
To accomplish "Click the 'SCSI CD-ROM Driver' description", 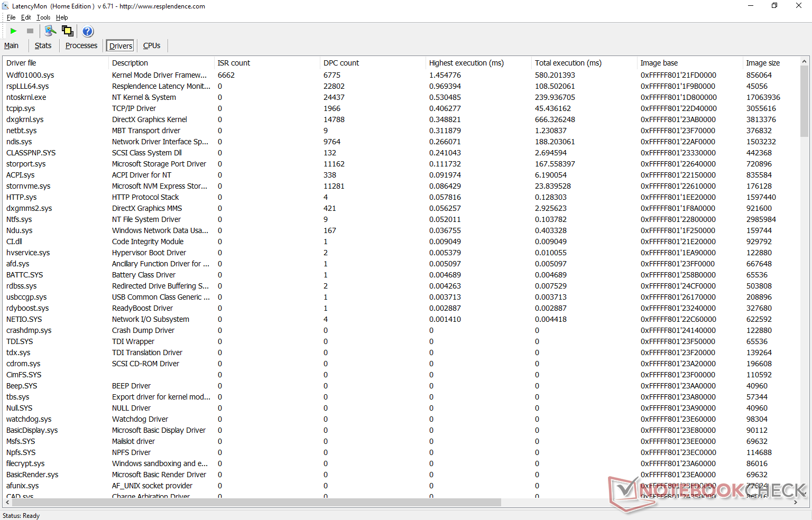I will pos(145,364).
